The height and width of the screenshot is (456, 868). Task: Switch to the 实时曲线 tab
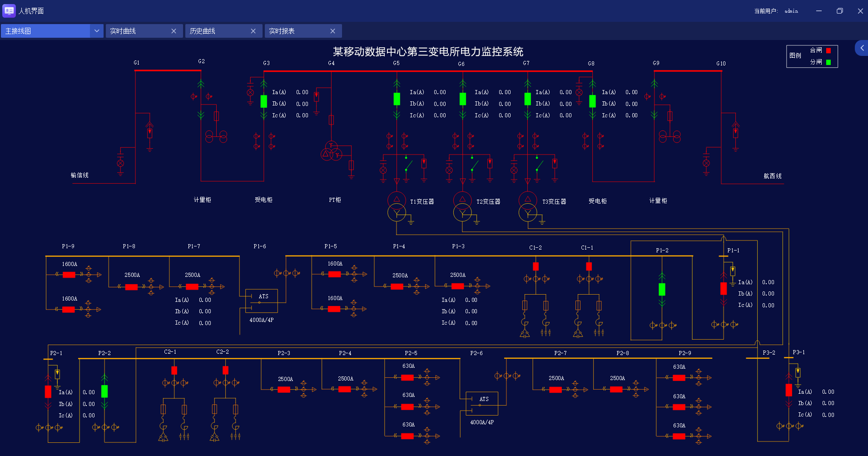[136, 31]
